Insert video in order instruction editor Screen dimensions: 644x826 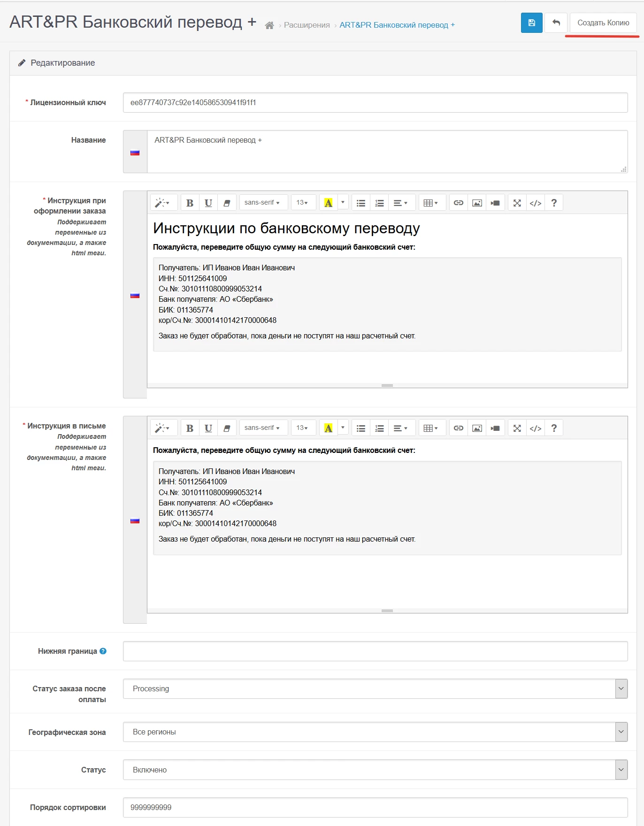[x=495, y=203]
